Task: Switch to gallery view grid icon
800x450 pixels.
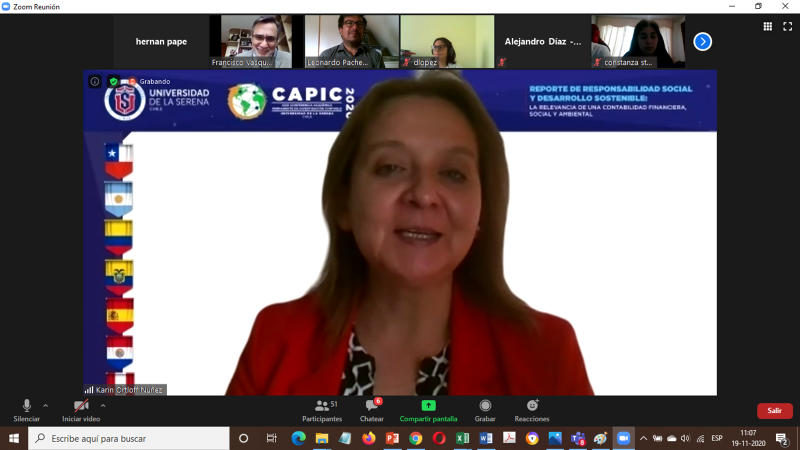Action: tap(767, 27)
